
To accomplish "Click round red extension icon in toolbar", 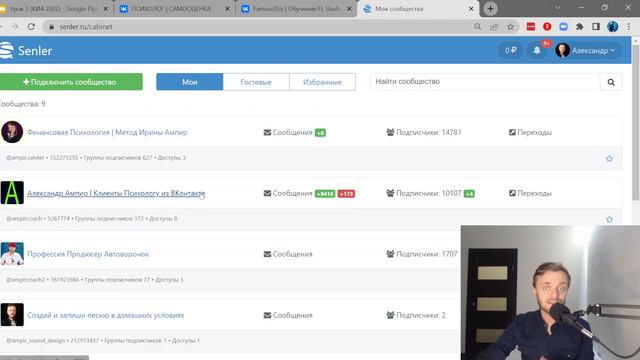I will [547, 27].
